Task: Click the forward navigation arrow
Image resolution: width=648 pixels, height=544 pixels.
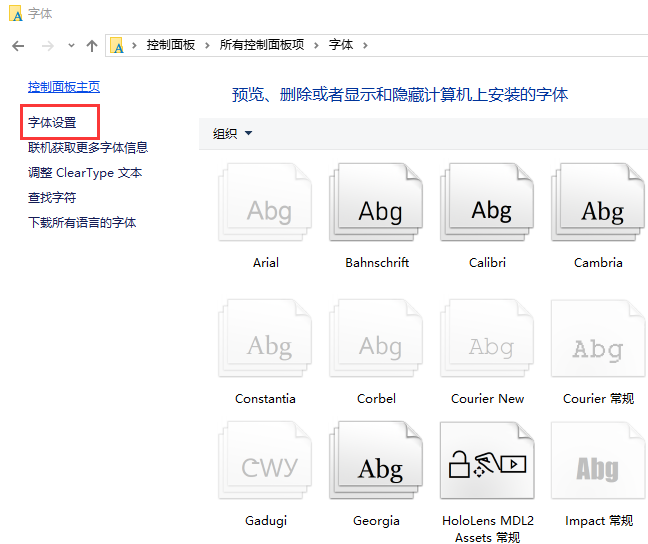Action: (48, 45)
